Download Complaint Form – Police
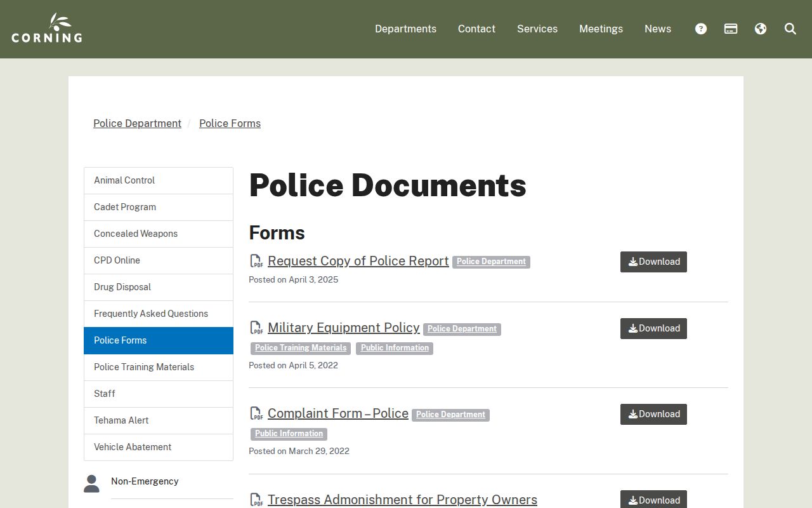Viewport: 812px width, 508px height. 653,414
